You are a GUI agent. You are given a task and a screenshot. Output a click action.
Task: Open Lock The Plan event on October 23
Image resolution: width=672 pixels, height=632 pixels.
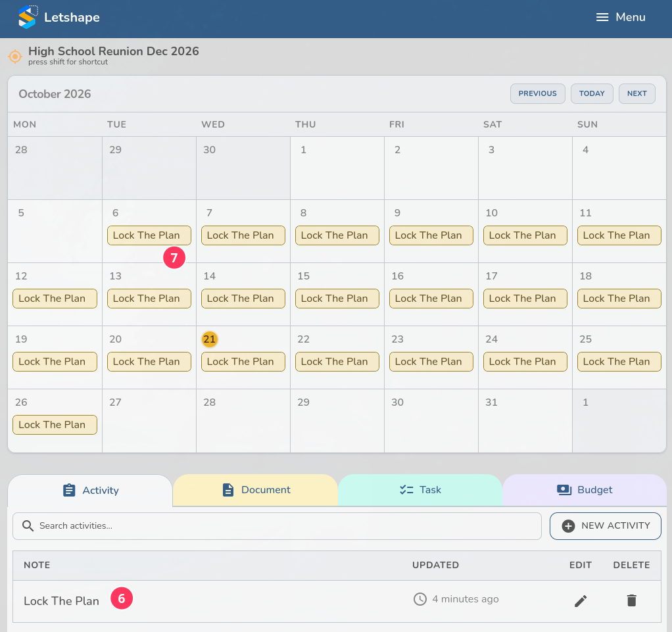click(431, 362)
